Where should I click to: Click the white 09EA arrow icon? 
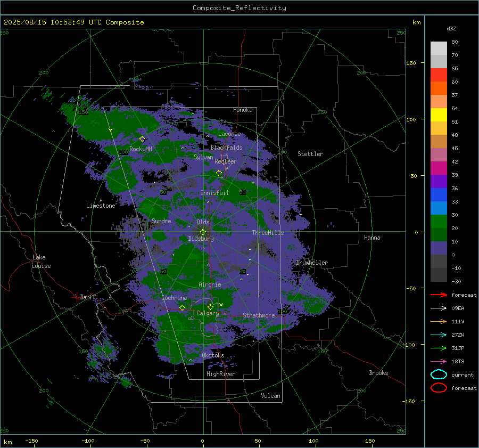coord(439,308)
